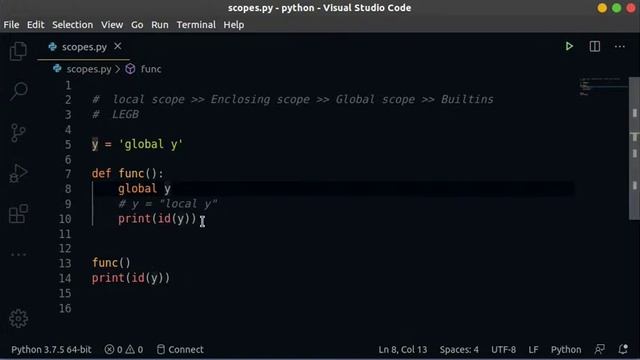Go to line via Ln 8, Col 13

(402, 349)
